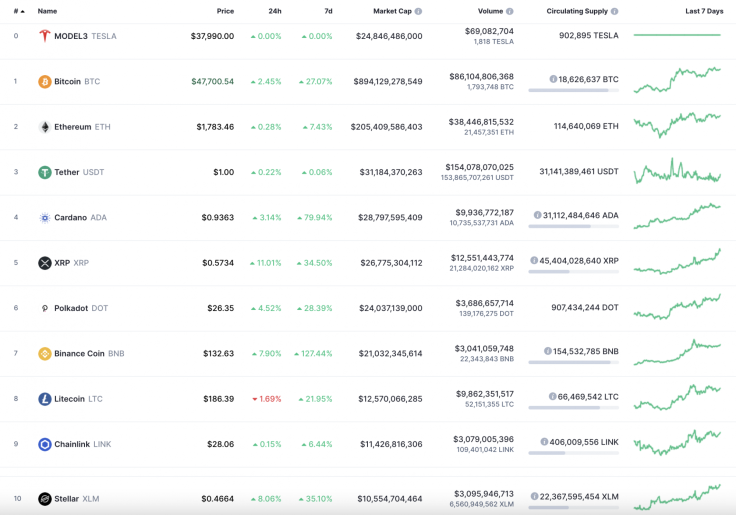The image size is (736, 515).
Task: Click the Litecoin coin logo
Action: pyautogui.click(x=45, y=399)
